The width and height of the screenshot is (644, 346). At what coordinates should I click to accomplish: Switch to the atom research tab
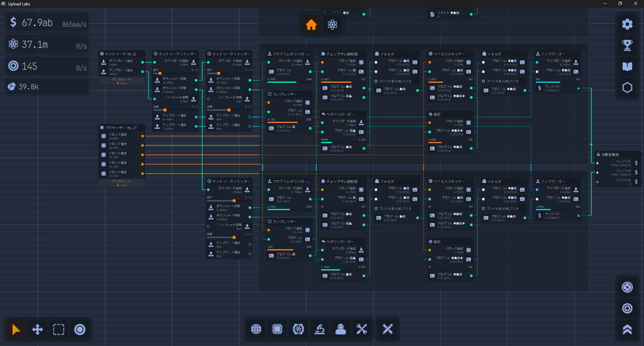coord(332,25)
